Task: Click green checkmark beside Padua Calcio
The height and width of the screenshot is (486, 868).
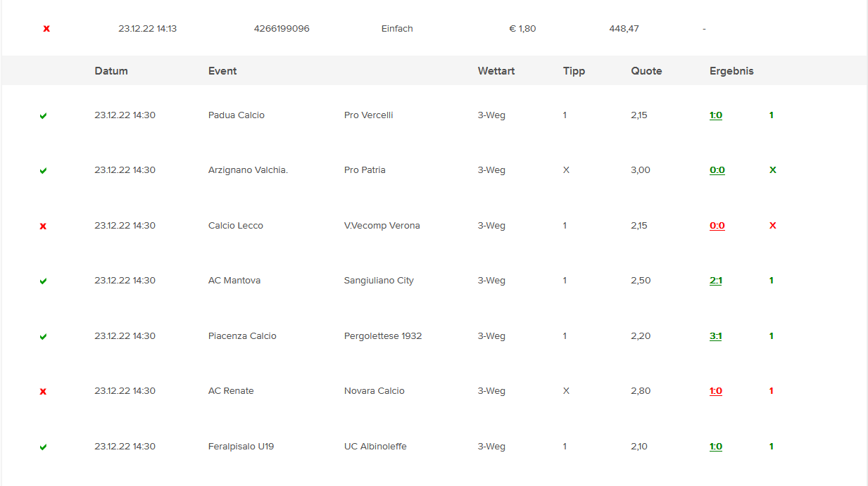Action: coord(43,116)
